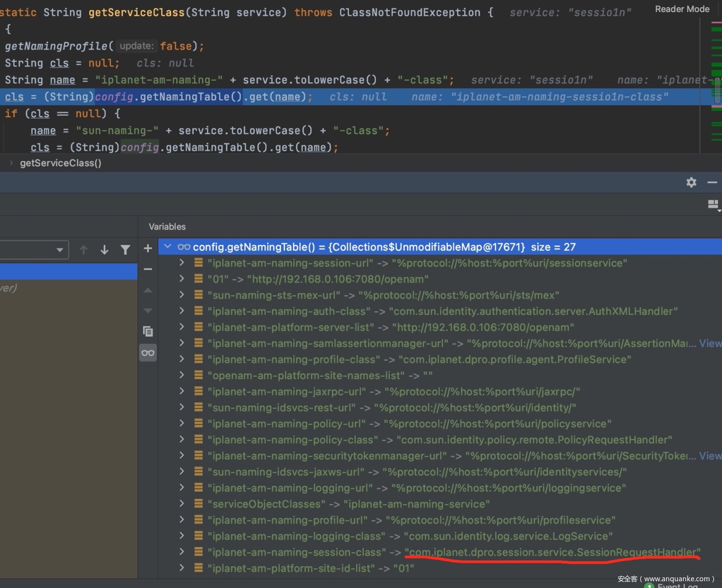
Task: Click the minimize panel dash icon
Action: [712, 182]
